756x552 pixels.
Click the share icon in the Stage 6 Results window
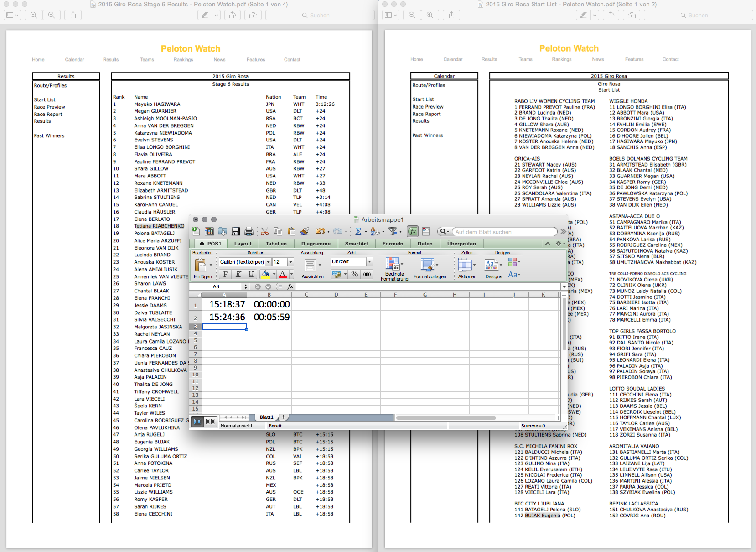[73, 15]
